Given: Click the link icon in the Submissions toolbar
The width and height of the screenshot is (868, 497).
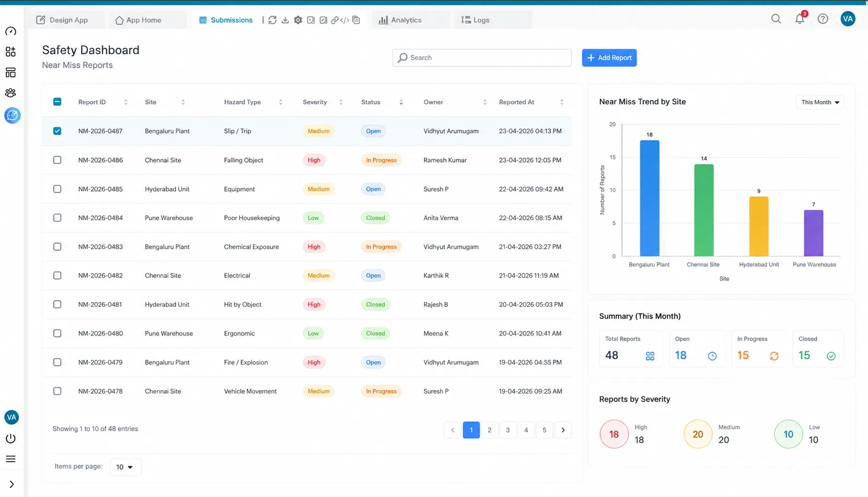Looking at the screenshot, I should (x=335, y=20).
